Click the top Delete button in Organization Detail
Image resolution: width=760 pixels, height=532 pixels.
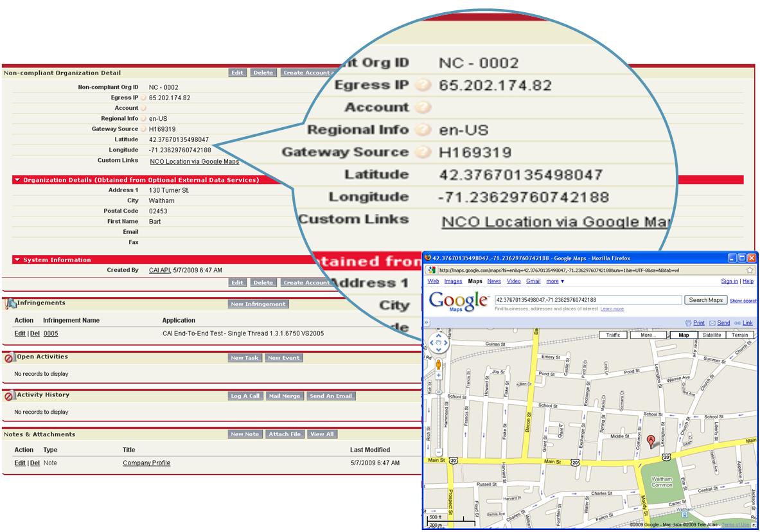coord(263,73)
